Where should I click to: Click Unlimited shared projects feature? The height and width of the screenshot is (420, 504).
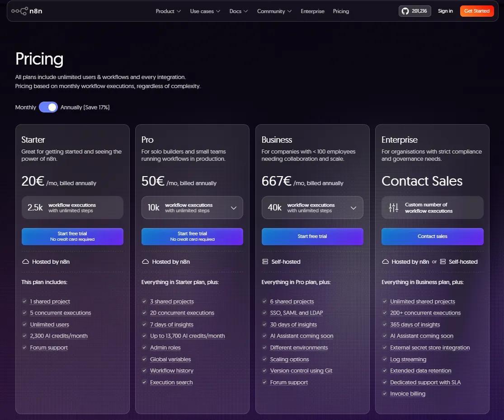[422, 301]
